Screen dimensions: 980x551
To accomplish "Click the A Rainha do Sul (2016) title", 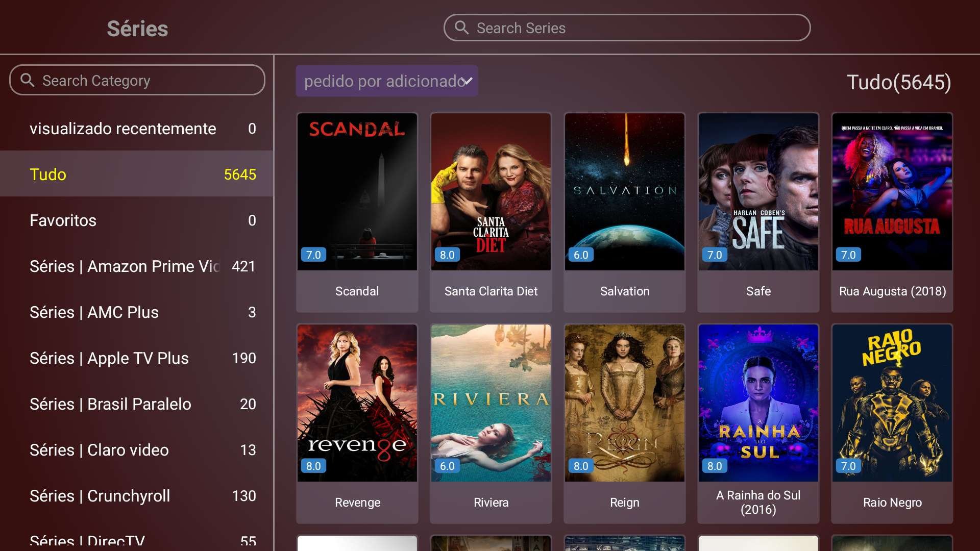I will coord(758,503).
